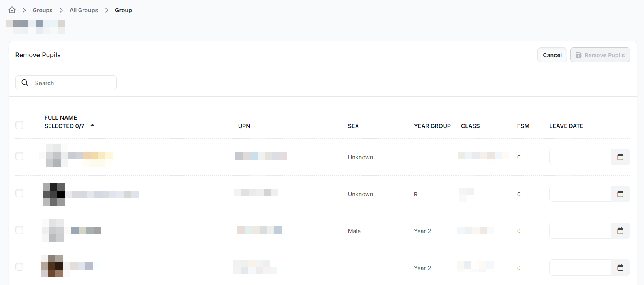
Task: Toggle the select all pupils checkbox
Action: coord(19,125)
